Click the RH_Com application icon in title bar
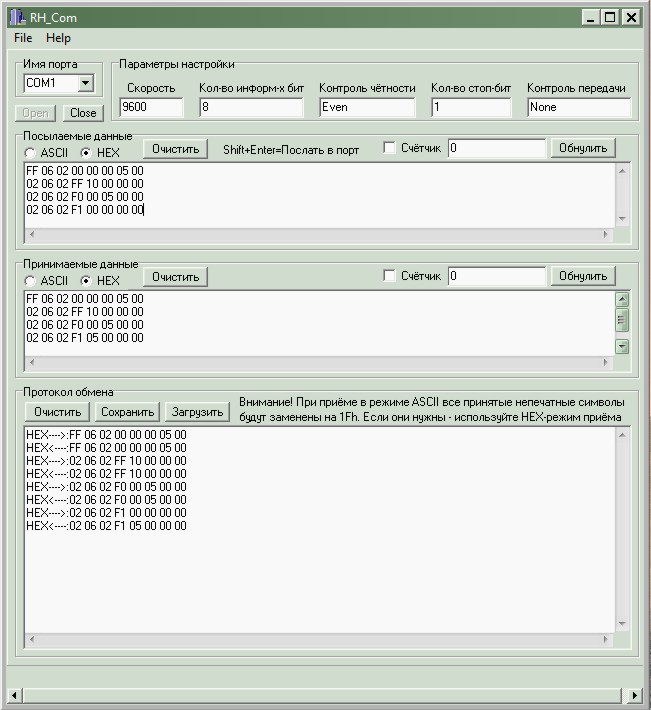This screenshot has height=710, width=651. [x=17, y=18]
